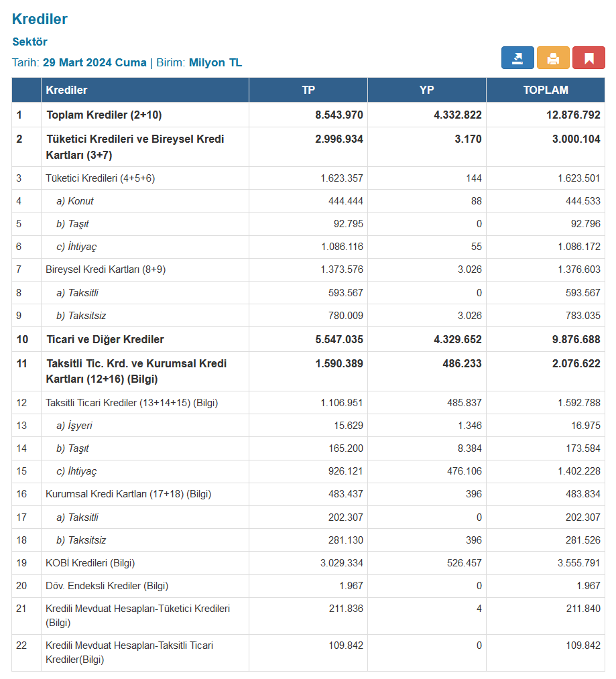
Task: Select Taksitli Ticari Krediler (13+14+15) label
Action: coord(131,403)
